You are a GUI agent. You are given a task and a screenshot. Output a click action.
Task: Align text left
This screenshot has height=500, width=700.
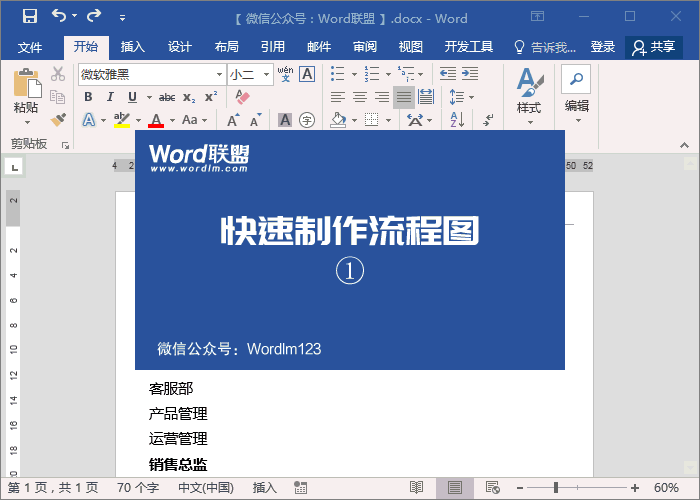click(338, 97)
